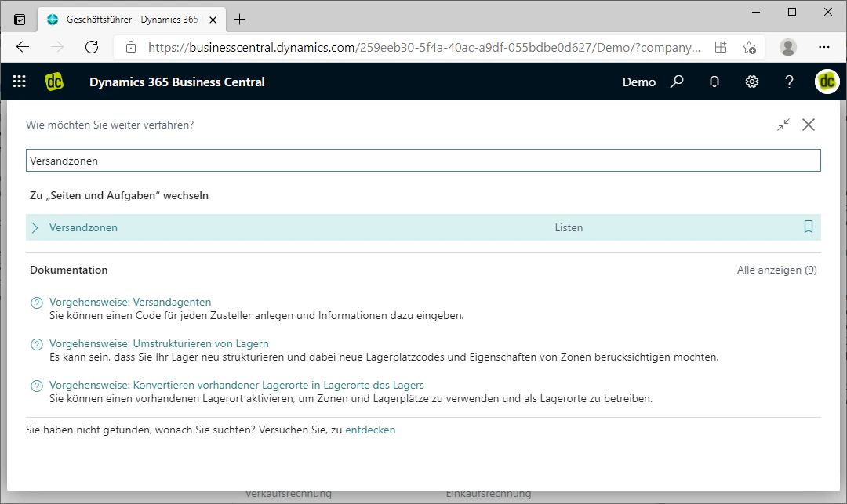Click the Dynamics 365 Business Central title
This screenshot has width=847, height=504.
[177, 82]
